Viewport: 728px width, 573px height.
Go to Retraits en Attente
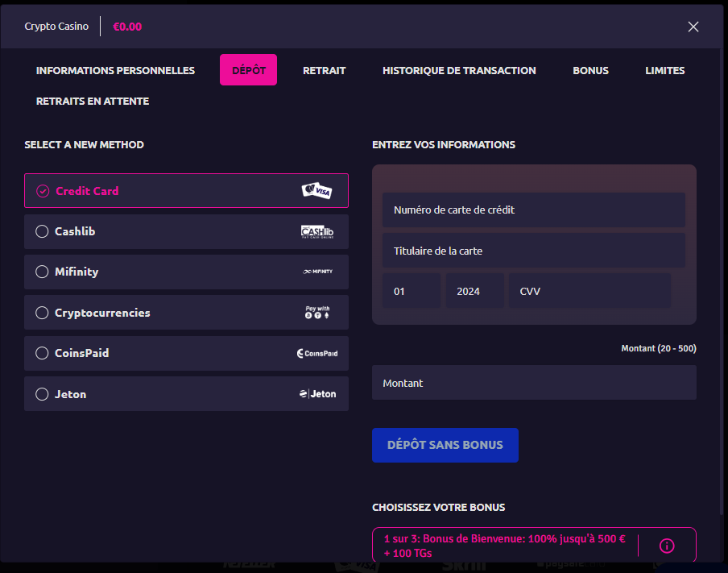(93, 102)
